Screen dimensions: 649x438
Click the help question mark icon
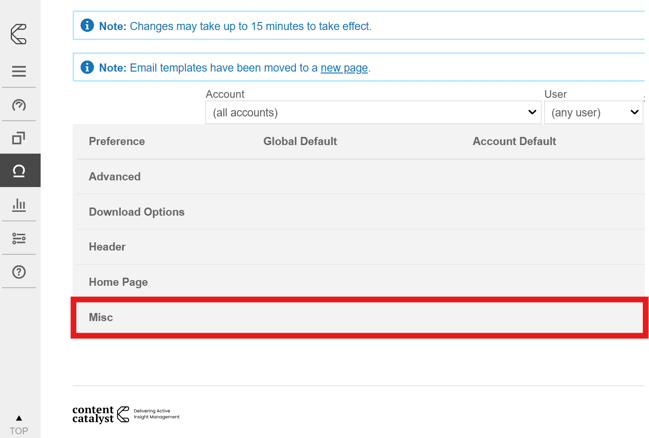click(x=19, y=272)
